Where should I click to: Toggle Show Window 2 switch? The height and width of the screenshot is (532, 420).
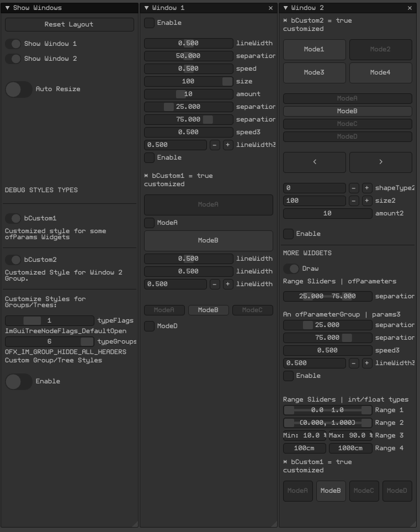pos(13,59)
